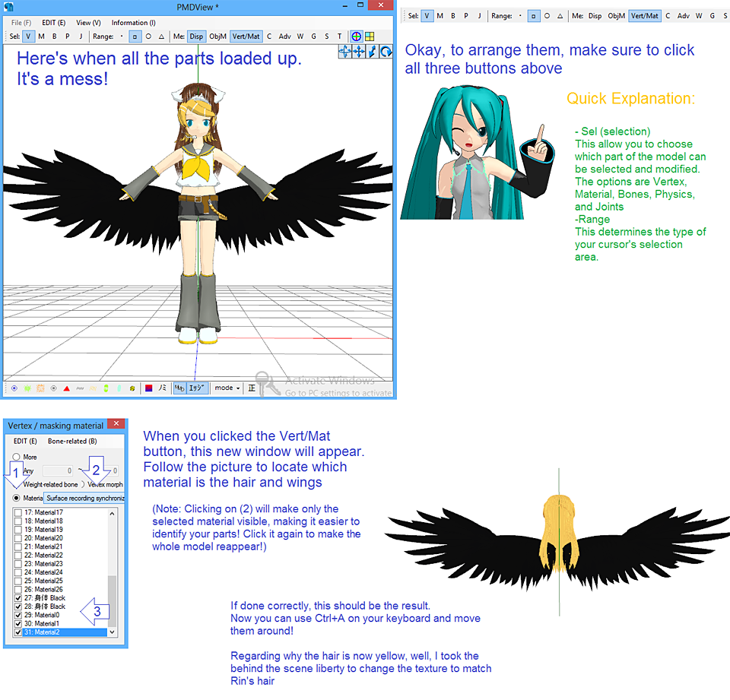This screenshot has height=700, width=730.
Task: Click the yellow four-pane view icon
Action: tap(370, 36)
